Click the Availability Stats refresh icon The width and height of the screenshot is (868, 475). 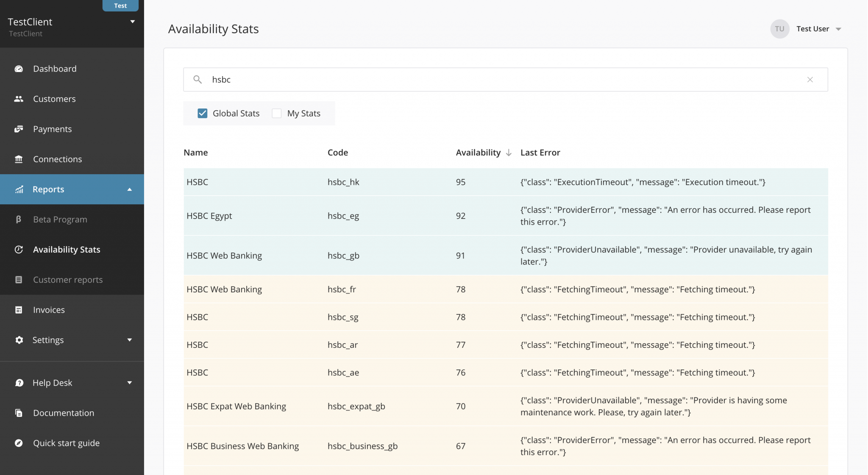pyautogui.click(x=19, y=249)
